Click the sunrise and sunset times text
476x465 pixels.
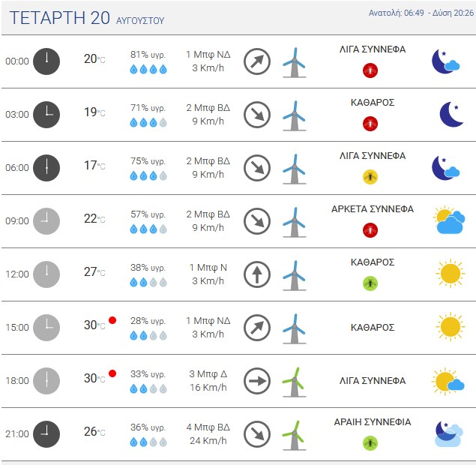pos(421,13)
